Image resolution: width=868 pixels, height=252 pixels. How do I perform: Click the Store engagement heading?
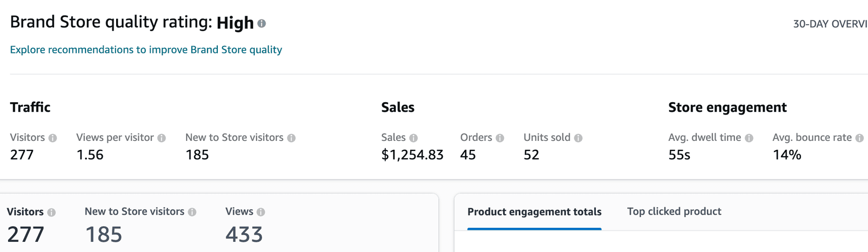click(728, 107)
